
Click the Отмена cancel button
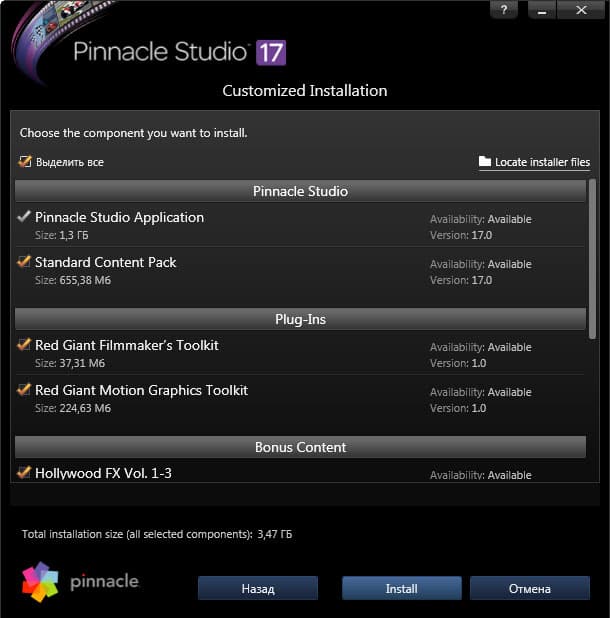click(x=529, y=588)
